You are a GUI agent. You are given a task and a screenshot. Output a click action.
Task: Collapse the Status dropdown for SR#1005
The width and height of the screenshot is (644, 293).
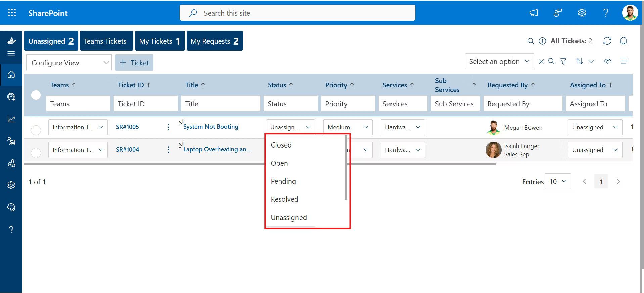click(x=290, y=127)
